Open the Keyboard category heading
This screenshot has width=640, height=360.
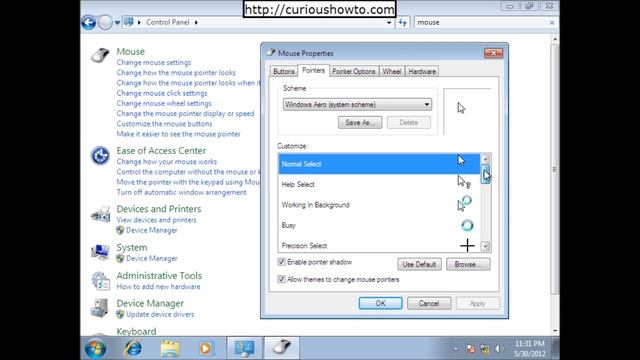(136, 331)
